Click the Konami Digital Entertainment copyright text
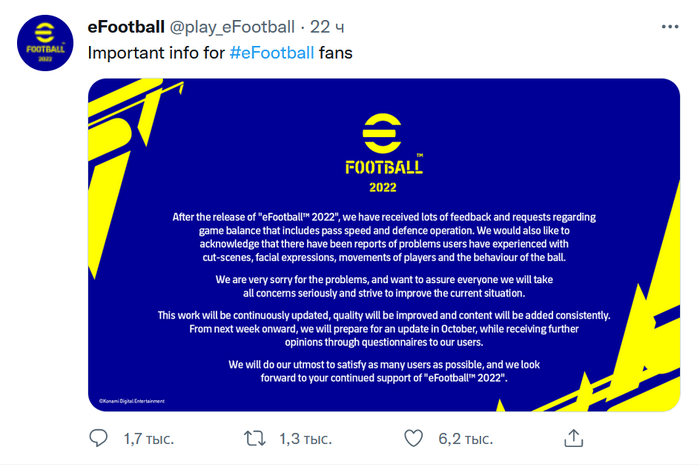700x467 pixels. [131, 401]
